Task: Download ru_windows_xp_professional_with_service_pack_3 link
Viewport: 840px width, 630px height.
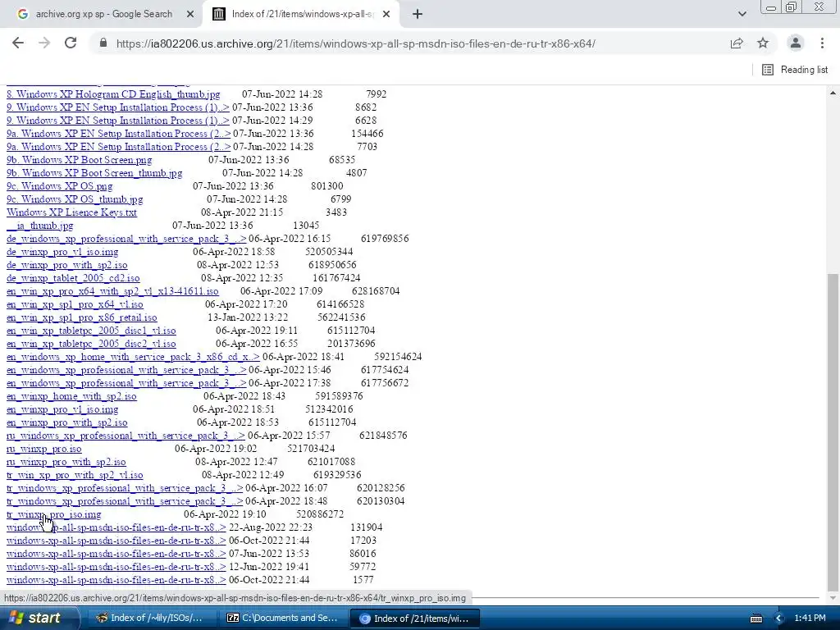Action: pos(126,436)
